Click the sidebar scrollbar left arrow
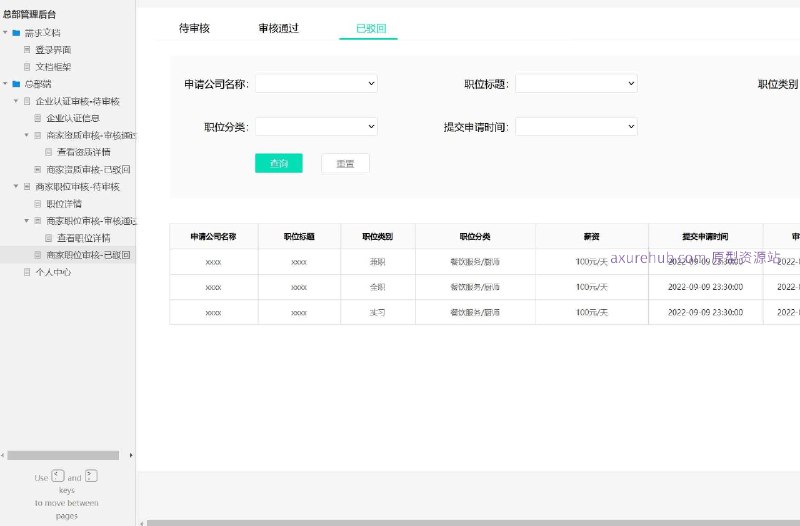 point(3,455)
